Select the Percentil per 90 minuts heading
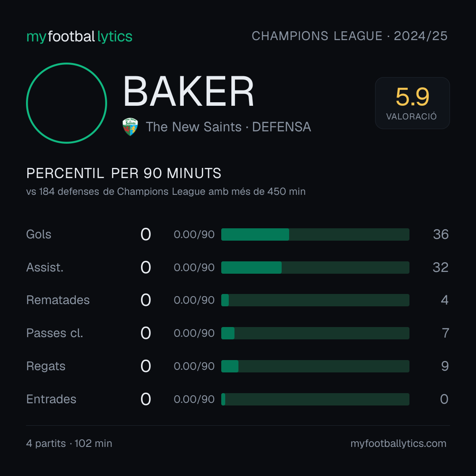Screen dimensions: 476x476 click(x=124, y=173)
